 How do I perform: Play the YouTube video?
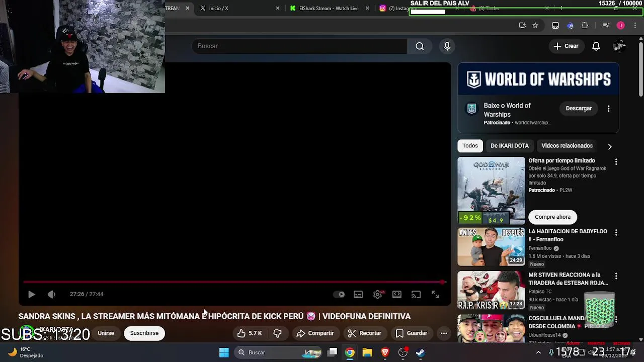point(31,295)
